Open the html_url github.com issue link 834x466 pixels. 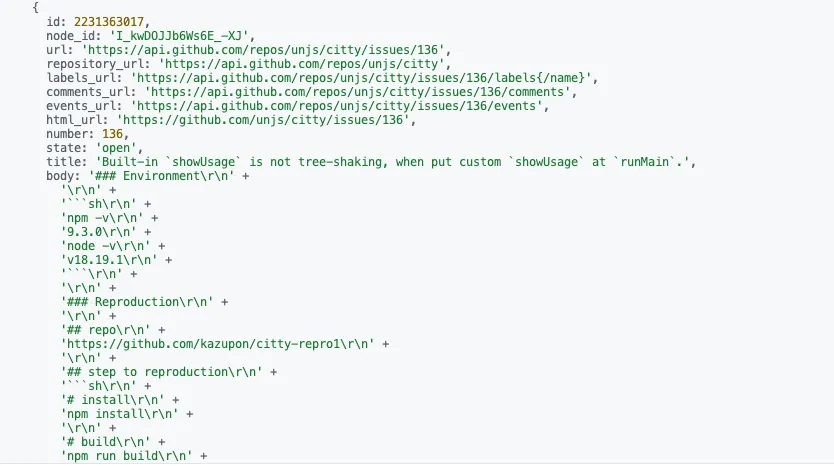[263, 120]
